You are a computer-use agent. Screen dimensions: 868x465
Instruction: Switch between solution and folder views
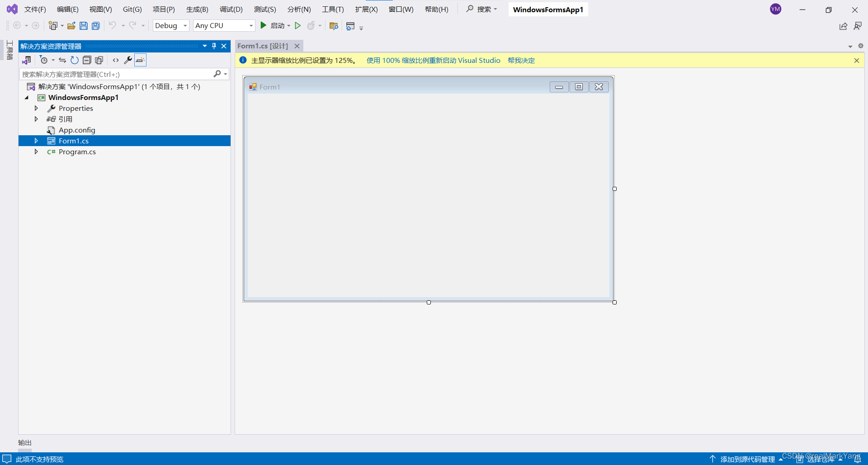point(27,60)
